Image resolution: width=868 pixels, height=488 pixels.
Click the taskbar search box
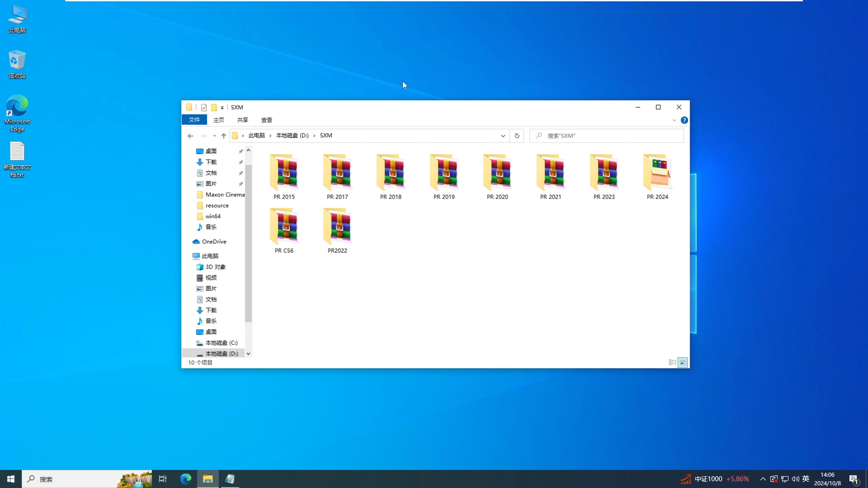(87, 479)
